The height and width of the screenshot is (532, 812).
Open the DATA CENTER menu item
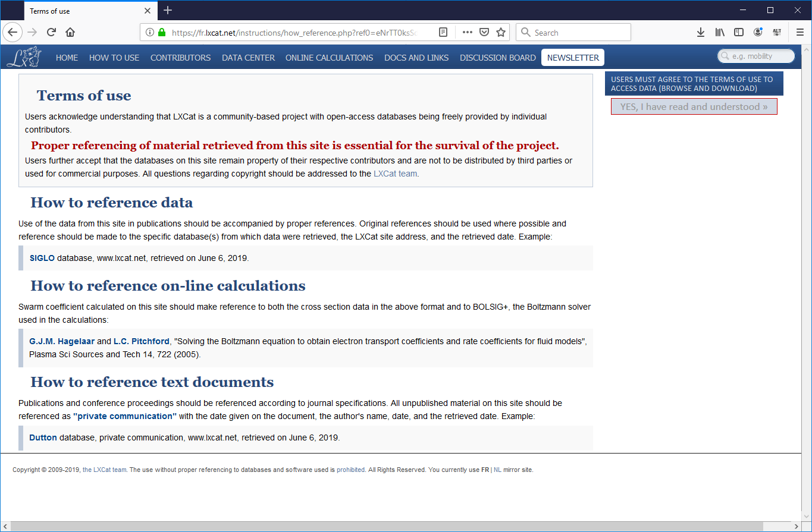click(x=248, y=58)
